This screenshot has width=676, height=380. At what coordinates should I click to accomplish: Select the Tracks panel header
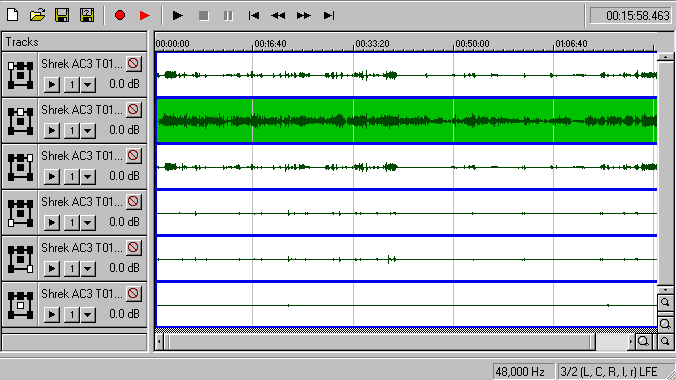point(74,42)
